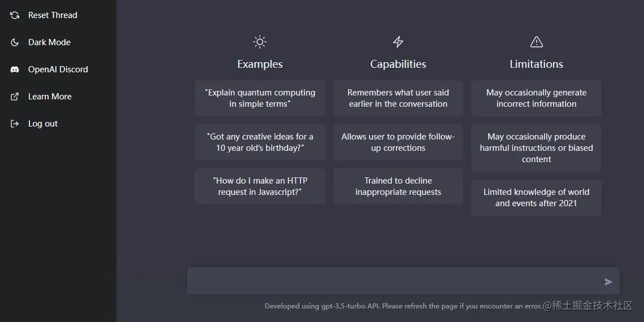The image size is (644, 322).
Task: Select Reset Thread in the sidebar
Action: 53,15
